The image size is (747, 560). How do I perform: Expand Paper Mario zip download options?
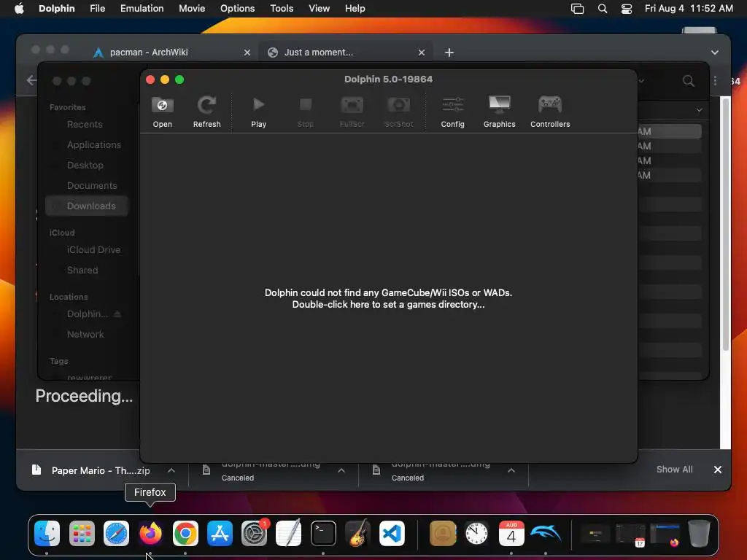pyautogui.click(x=171, y=470)
